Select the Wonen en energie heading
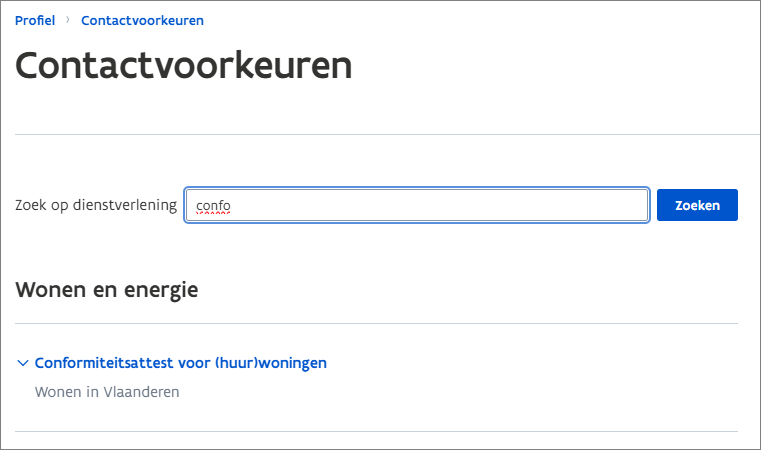761x450 pixels. coord(107,290)
